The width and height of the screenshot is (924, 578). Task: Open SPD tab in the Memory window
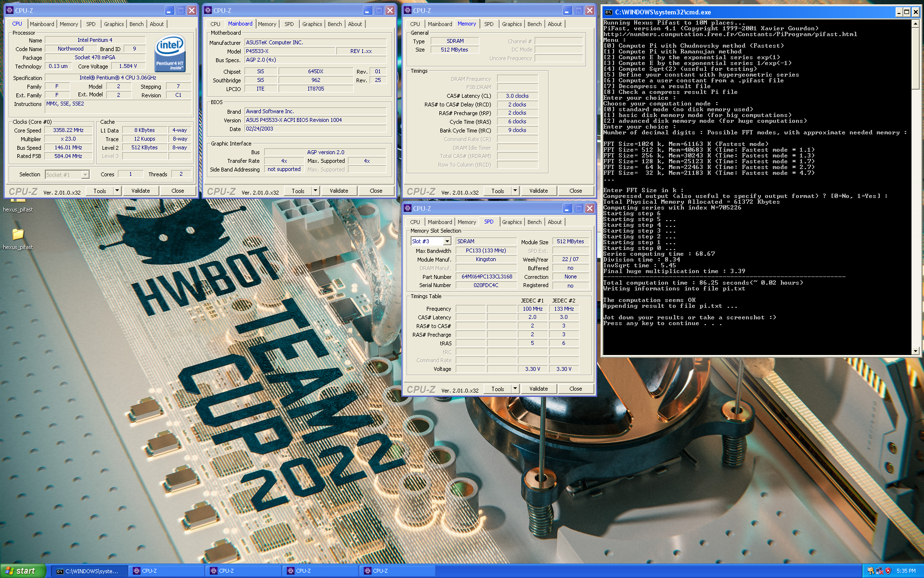tap(488, 24)
